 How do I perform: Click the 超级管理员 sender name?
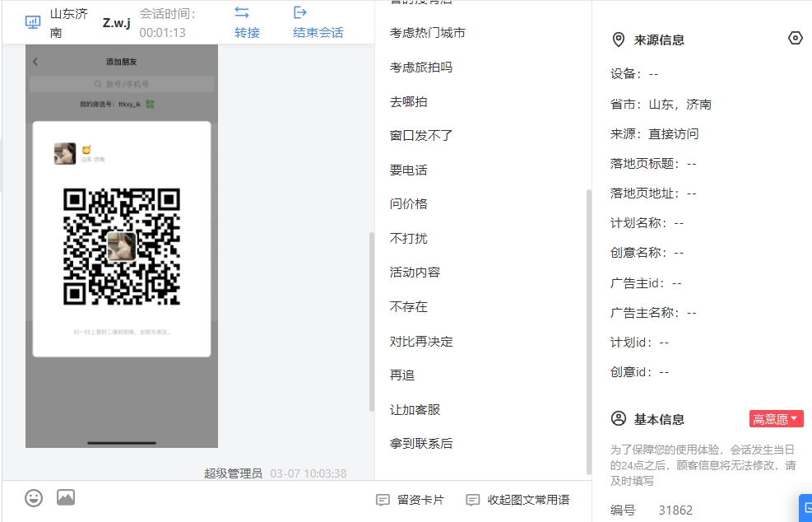point(233,473)
